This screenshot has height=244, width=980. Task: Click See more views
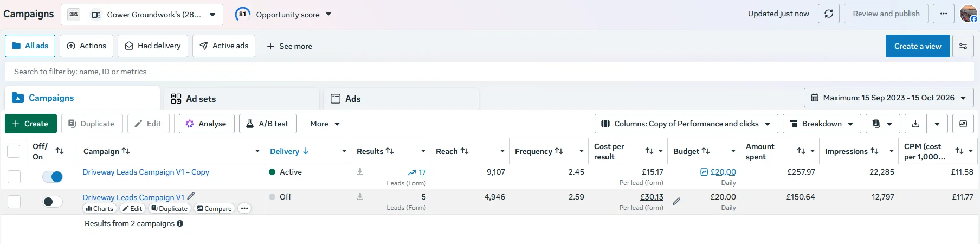289,46
